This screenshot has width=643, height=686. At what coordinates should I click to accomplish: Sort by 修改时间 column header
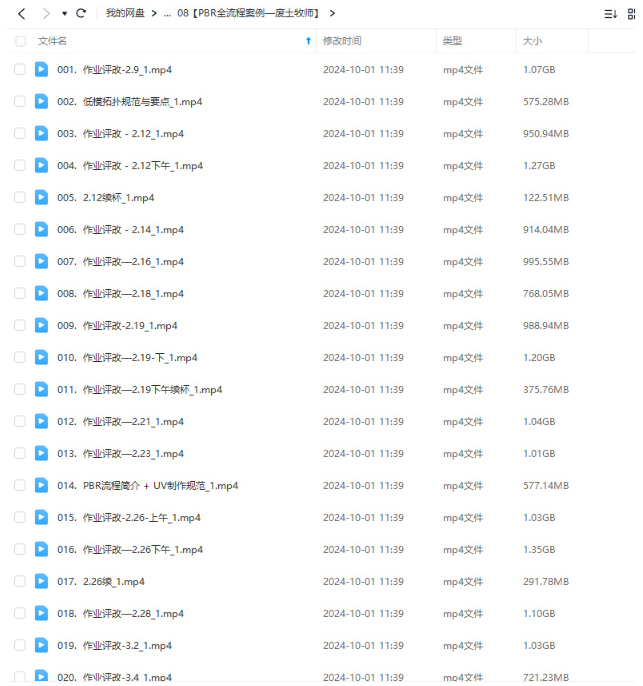[x=342, y=41]
